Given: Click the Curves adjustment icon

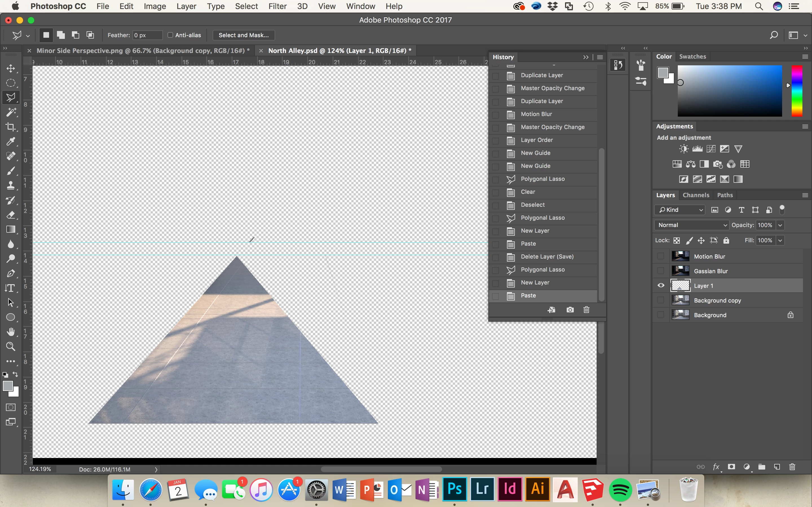Looking at the screenshot, I should [711, 149].
